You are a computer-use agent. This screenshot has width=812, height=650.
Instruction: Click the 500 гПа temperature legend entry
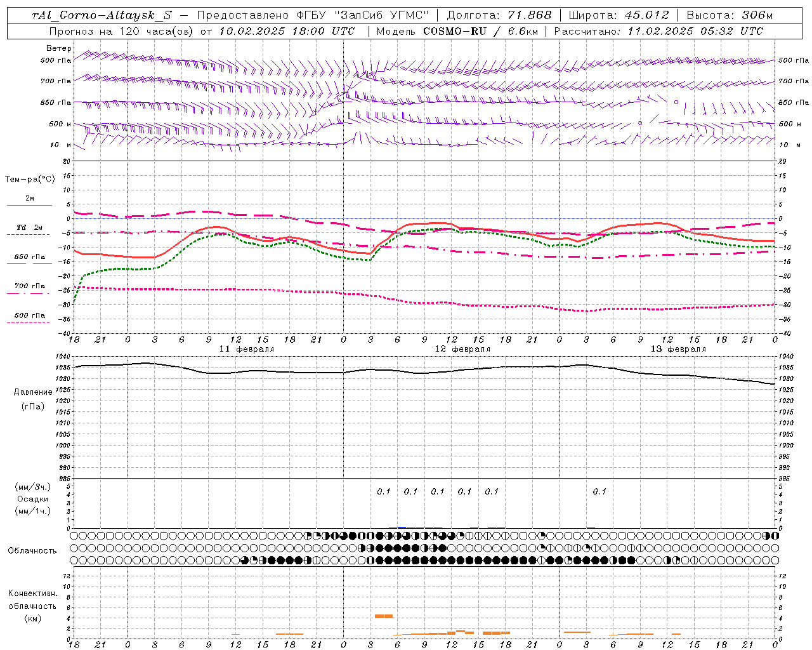pyautogui.click(x=30, y=315)
